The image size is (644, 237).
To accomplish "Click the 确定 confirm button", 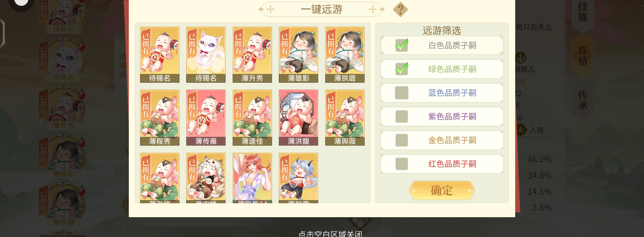I will pyautogui.click(x=442, y=190).
